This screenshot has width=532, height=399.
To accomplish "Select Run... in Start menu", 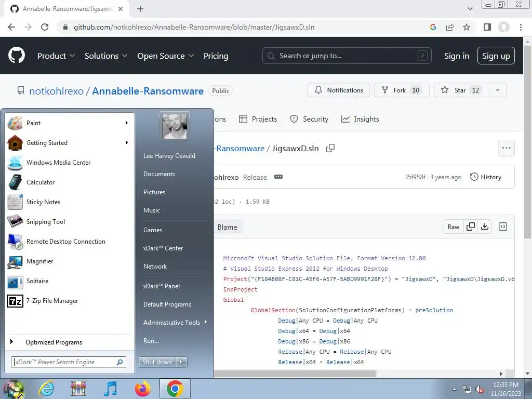I will tap(151, 341).
